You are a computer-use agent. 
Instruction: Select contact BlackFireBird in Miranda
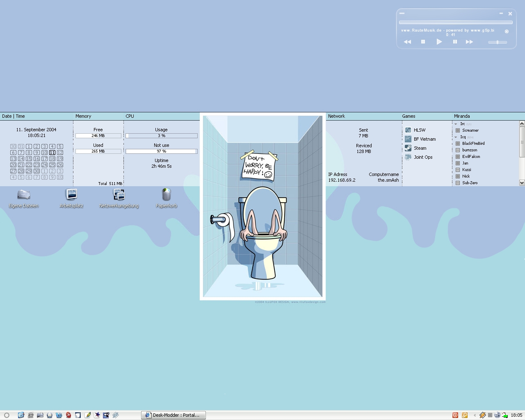point(470,144)
